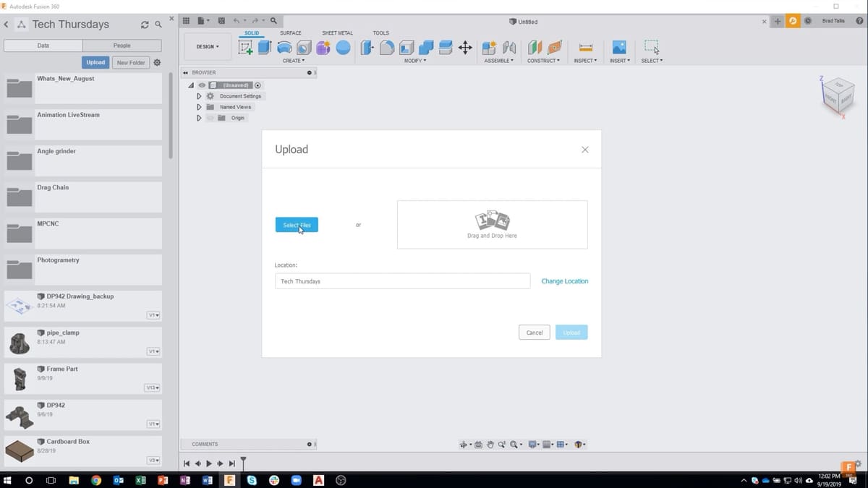Open the CONSTRUCT dropdown menu
Viewport: 868px width, 488px height.
pyautogui.click(x=543, y=61)
